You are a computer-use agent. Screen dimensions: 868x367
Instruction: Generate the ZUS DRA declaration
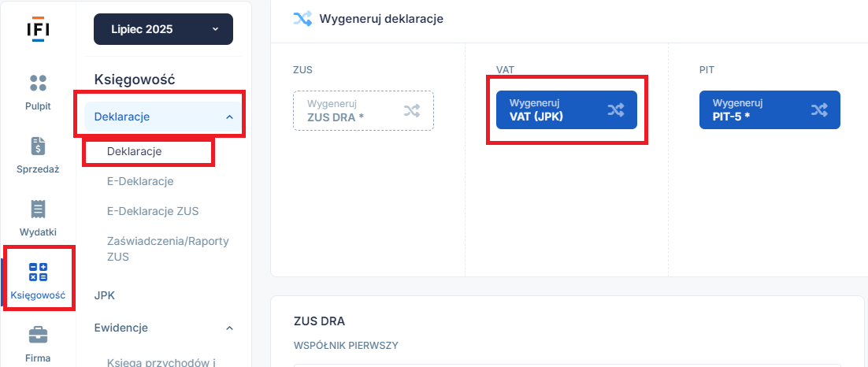click(x=363, y=111)
